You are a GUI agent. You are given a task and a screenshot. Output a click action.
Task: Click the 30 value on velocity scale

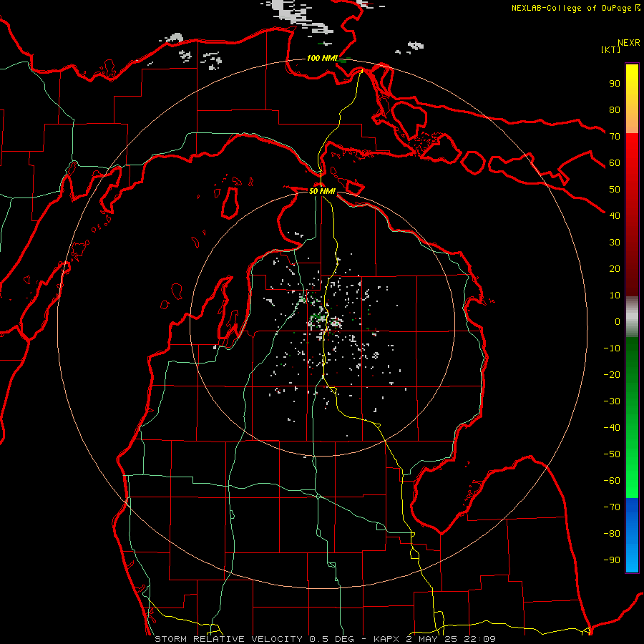coord(615,243)
